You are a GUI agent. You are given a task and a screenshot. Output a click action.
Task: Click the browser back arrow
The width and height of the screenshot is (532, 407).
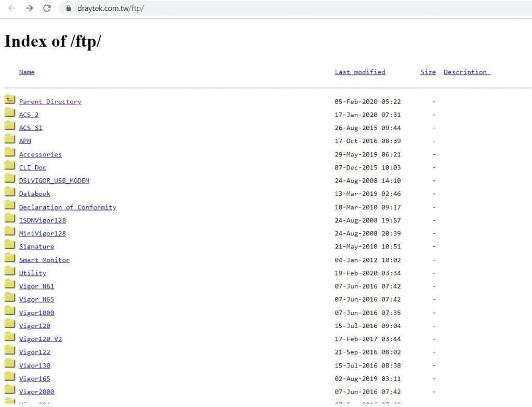pyautogui.click(x=12, y=8)
